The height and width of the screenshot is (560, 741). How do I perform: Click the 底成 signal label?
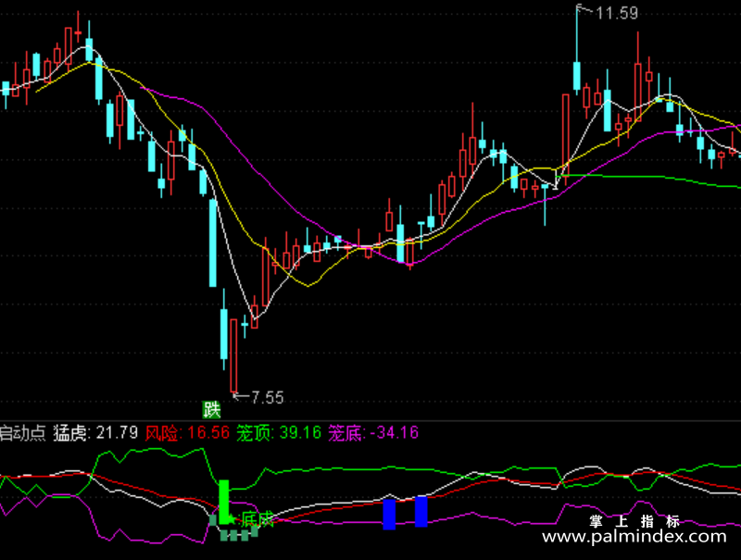257,520
